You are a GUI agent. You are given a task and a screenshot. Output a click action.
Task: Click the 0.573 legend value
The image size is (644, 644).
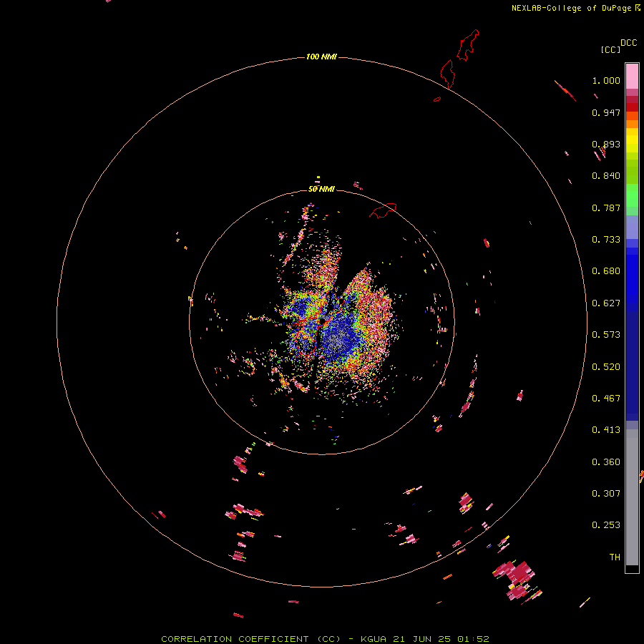(606, 335)
